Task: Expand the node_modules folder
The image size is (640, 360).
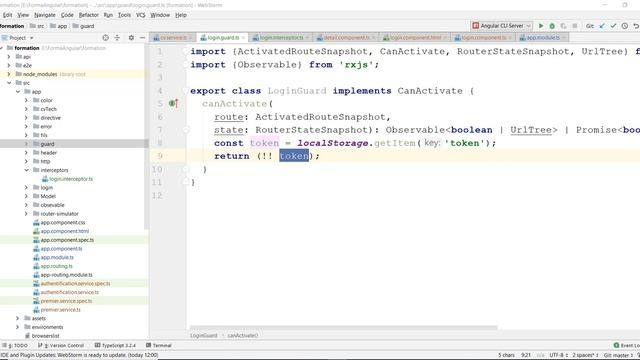Action: 9,74
